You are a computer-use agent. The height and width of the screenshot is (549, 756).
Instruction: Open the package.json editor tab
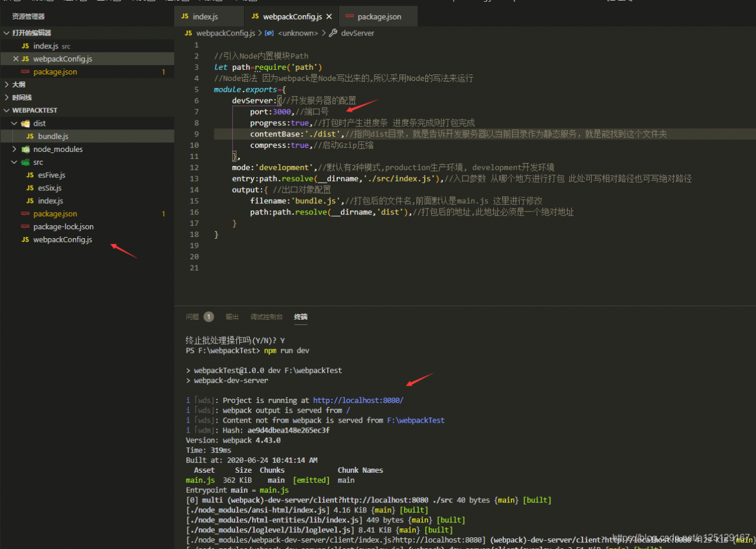click(x=379, y=17)
